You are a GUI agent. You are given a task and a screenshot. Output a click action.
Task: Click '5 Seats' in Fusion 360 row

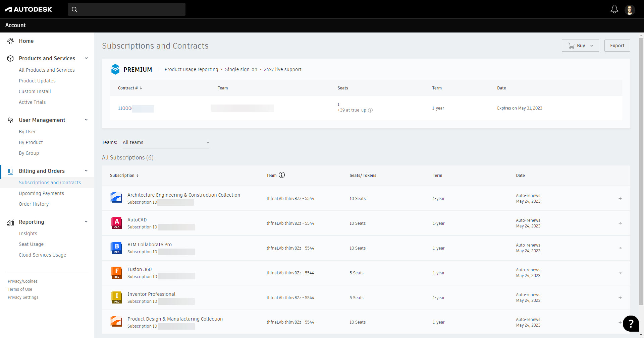click(357, 273)
